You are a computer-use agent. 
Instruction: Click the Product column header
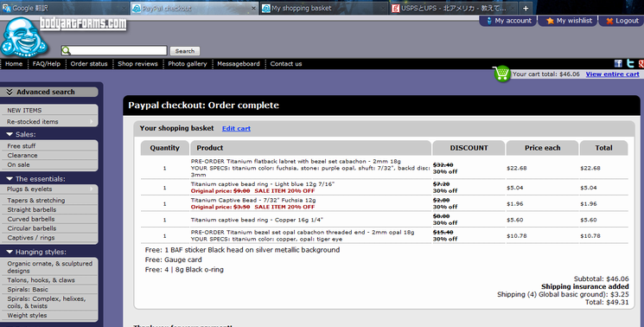pyautogui.click(x=310, y=148)
